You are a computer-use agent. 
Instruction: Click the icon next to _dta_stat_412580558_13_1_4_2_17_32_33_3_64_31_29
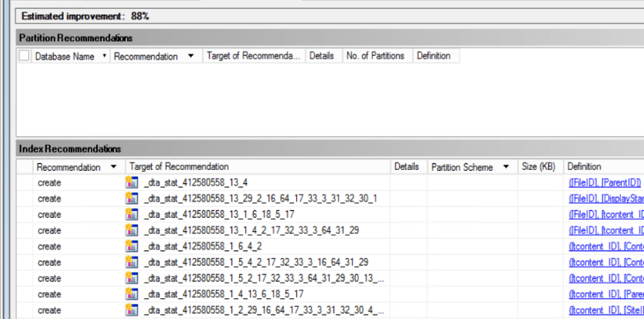click(x=133, y=230)
